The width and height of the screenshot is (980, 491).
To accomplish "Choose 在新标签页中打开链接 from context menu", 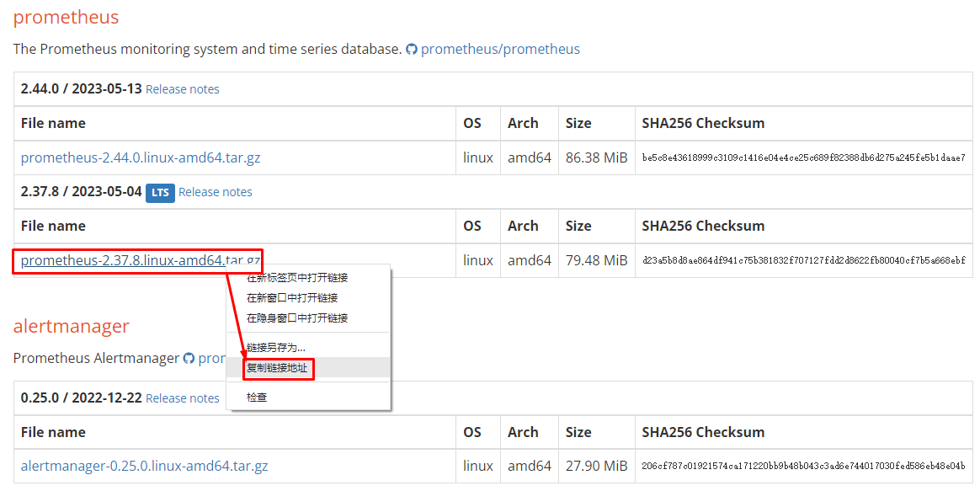I will click(x=309, y=278).
